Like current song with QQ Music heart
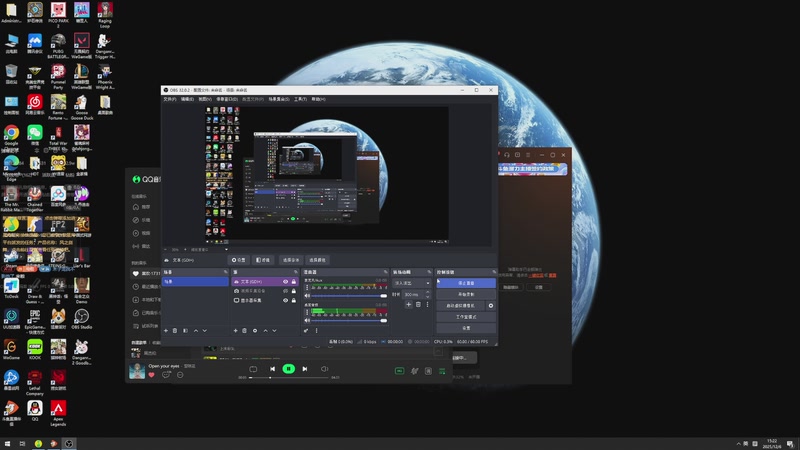Image resolution: width=800 pixels, height=450 pixels. click(x=152, y=375)
